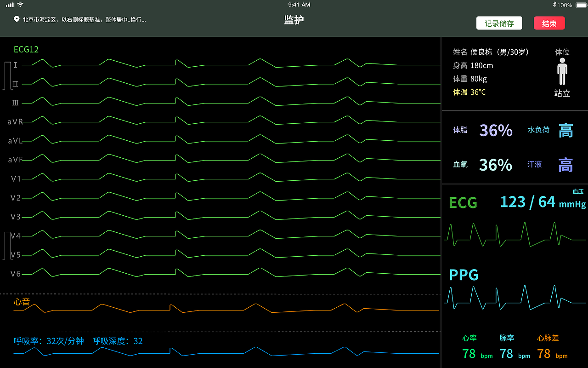Click the orange heart sound waveform

coord(226,308)
